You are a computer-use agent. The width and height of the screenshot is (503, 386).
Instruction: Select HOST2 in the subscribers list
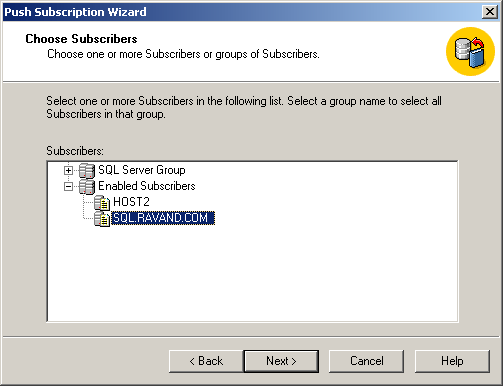[131, 202]
